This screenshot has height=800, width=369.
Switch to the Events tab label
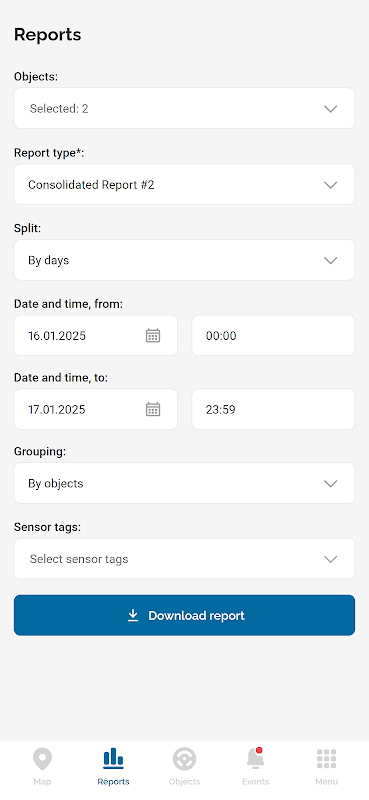point(255,782)
